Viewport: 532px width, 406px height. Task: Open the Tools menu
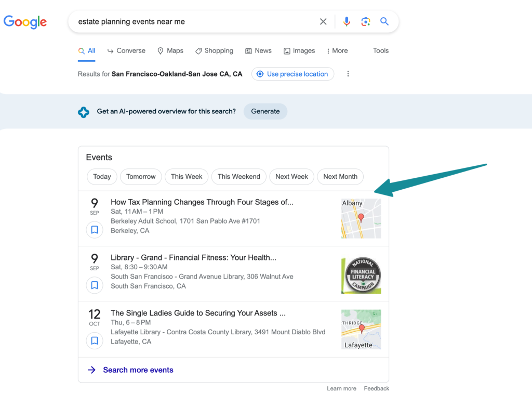[381, 50]
